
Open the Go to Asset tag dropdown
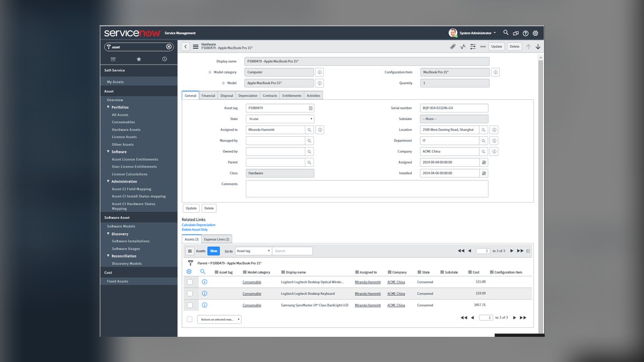(x=253, y=251)
